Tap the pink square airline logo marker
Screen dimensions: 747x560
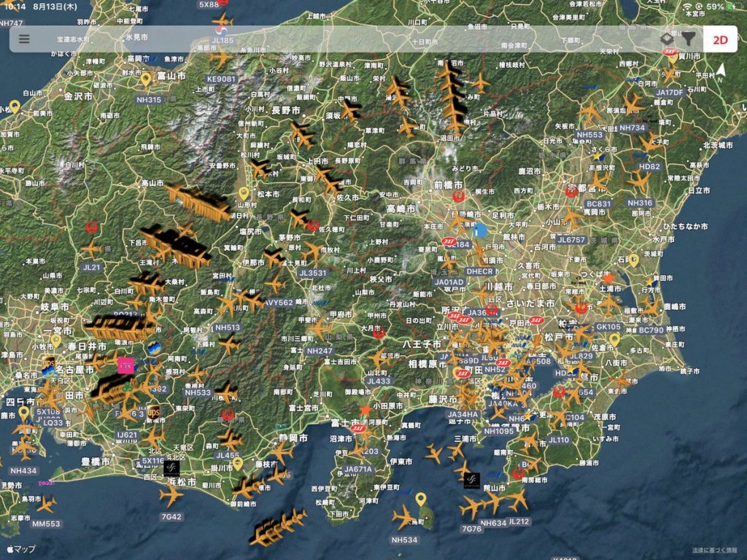[x=125, y=365]
